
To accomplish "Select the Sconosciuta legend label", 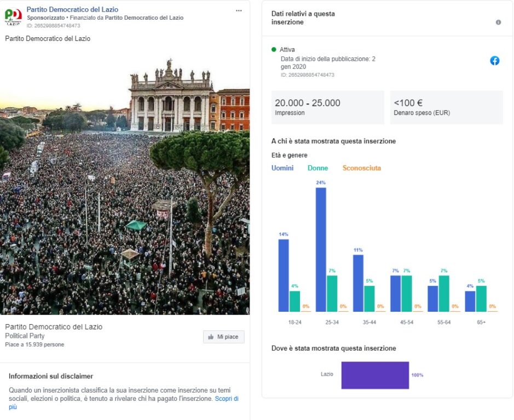I will click(362, 168).
